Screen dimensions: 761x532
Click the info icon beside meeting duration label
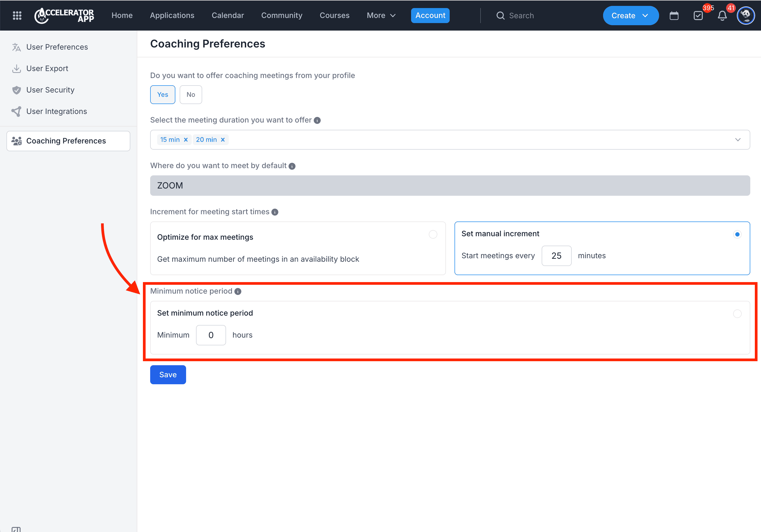(x=317, y=120)
